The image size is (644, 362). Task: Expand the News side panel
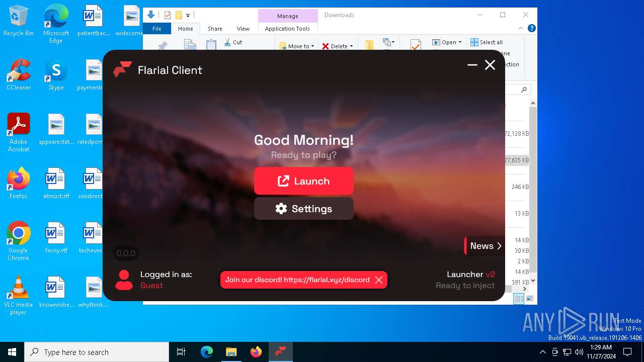[485, 246]
